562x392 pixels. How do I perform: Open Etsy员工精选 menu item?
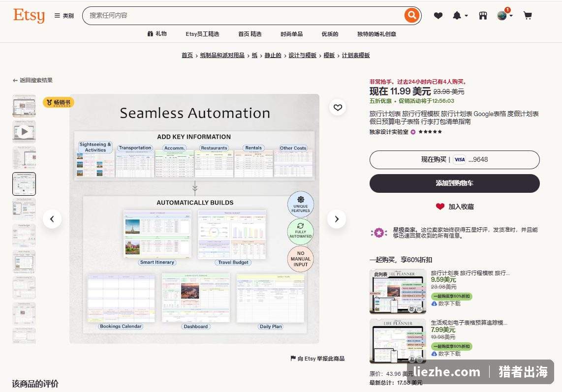202,34
